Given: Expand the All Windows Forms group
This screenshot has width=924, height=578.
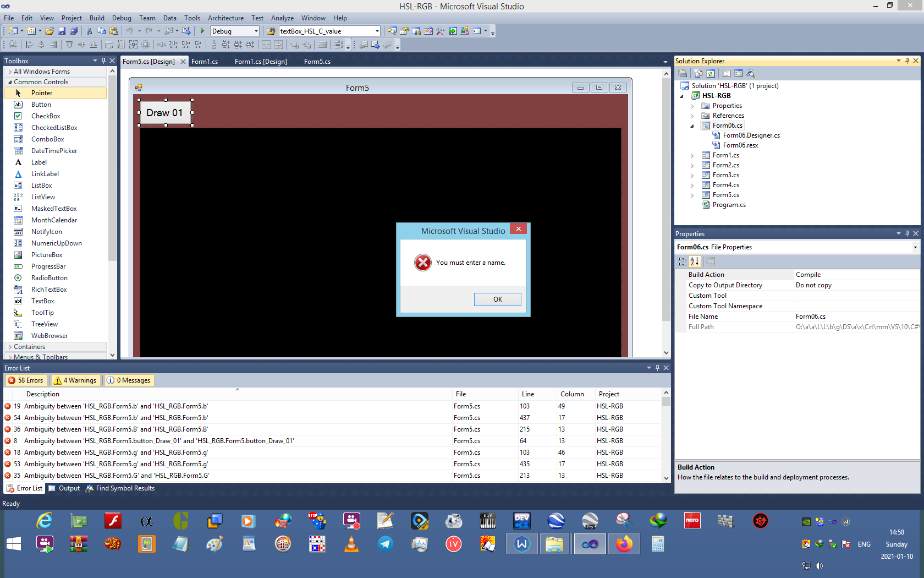Looking at the screenshot, I should (x=10, y=72).
